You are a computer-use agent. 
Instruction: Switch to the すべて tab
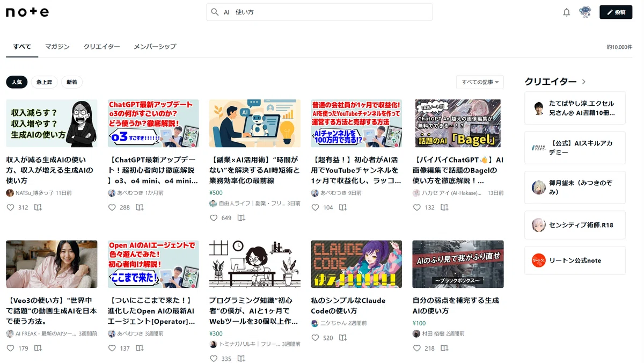coord(22,47)
